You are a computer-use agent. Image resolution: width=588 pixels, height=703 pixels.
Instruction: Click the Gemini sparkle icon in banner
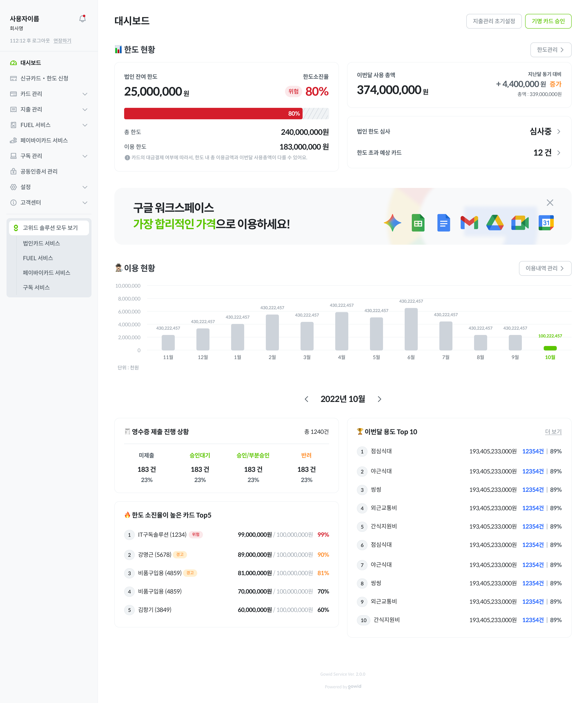392,223
